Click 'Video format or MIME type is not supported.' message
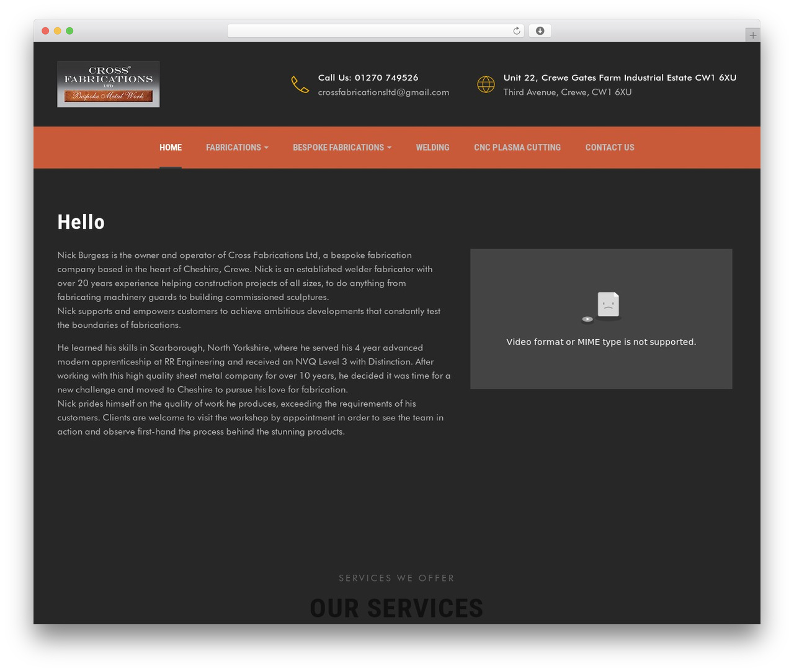This screenshot has width=794, height=672. coord(601,342)
